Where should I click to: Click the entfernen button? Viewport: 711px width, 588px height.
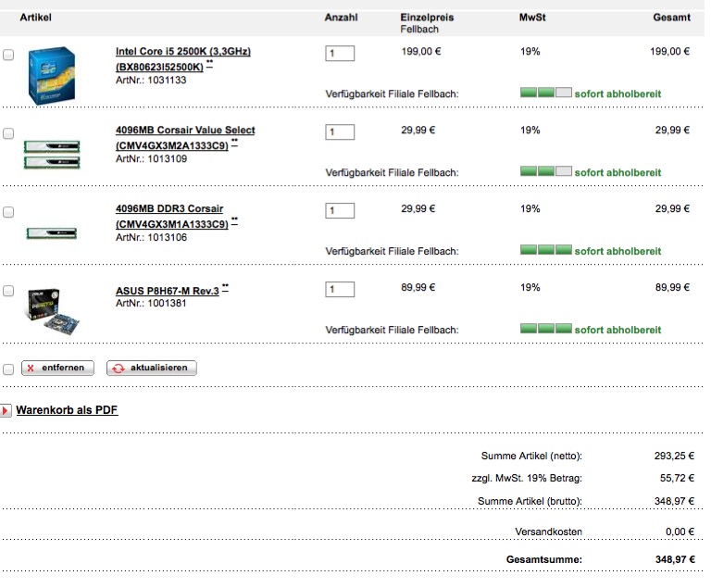click(x=57, y=368)
